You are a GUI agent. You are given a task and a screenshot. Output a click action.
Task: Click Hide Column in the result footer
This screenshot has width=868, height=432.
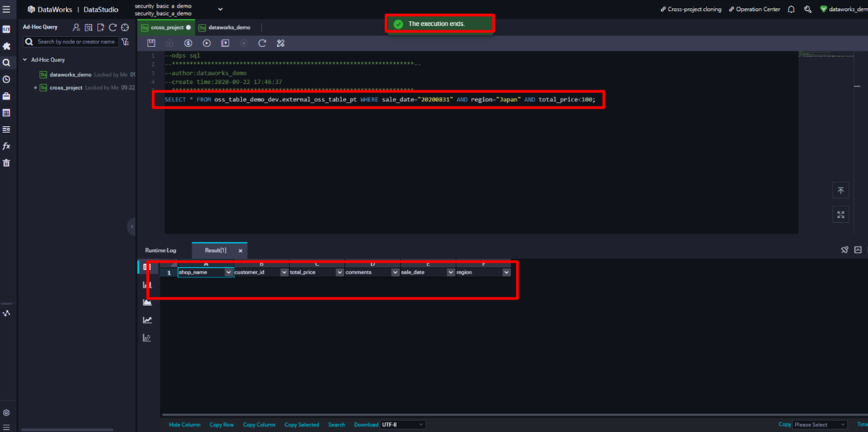(x=185, y=425)
